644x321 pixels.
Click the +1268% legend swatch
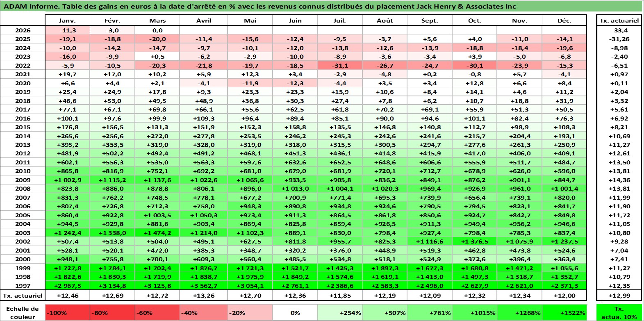point(519,313)
